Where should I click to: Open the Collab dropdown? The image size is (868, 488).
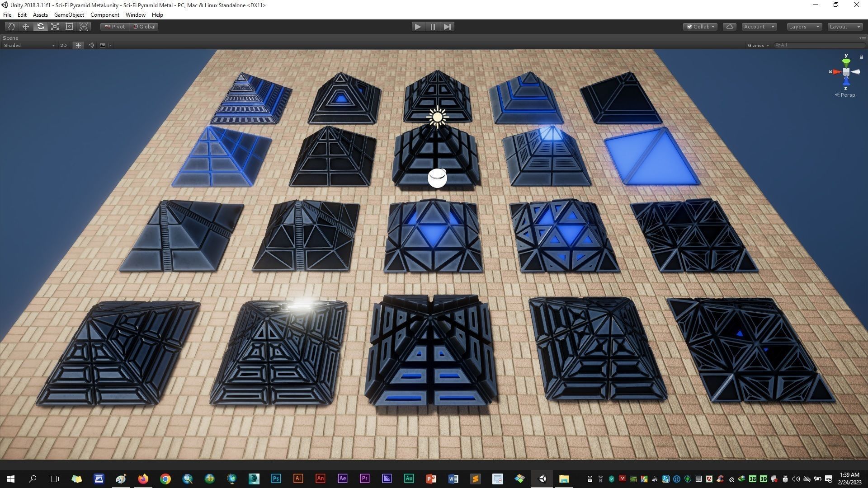click(700, 27)
